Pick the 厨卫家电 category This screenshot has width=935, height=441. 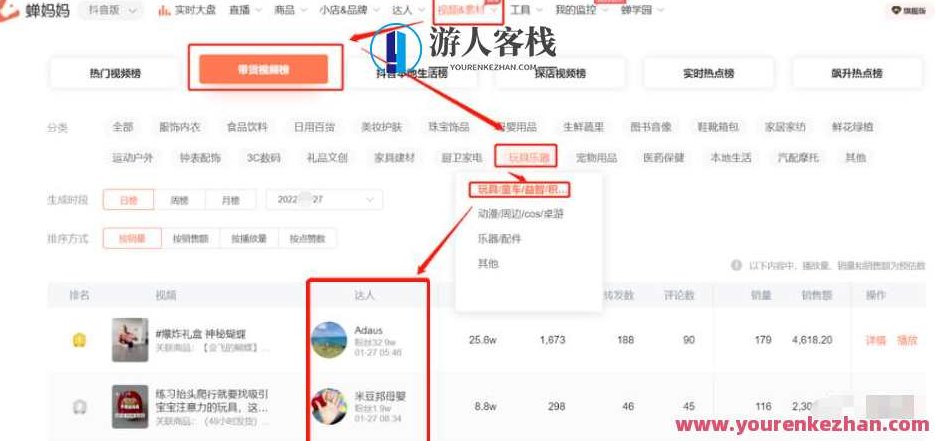click(x=462, y=158)
